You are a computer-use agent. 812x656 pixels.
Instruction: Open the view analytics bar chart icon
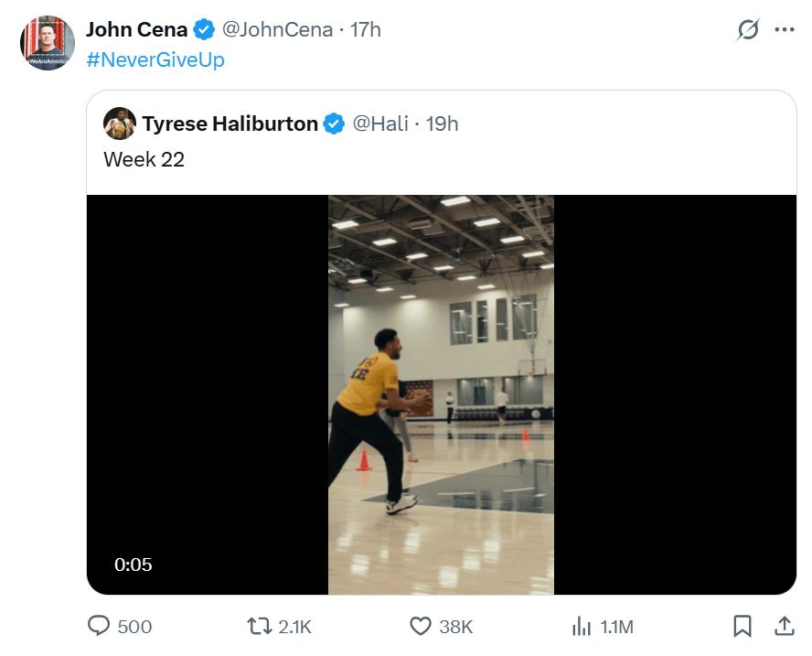[x=582, y=626]
